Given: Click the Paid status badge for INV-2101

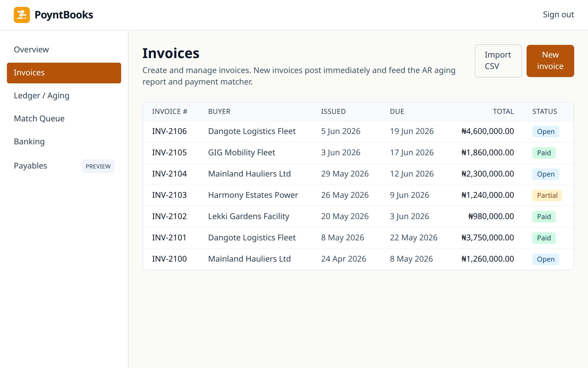Looking at the screenshot, I should pyautogui.click(x=544, y=238).
